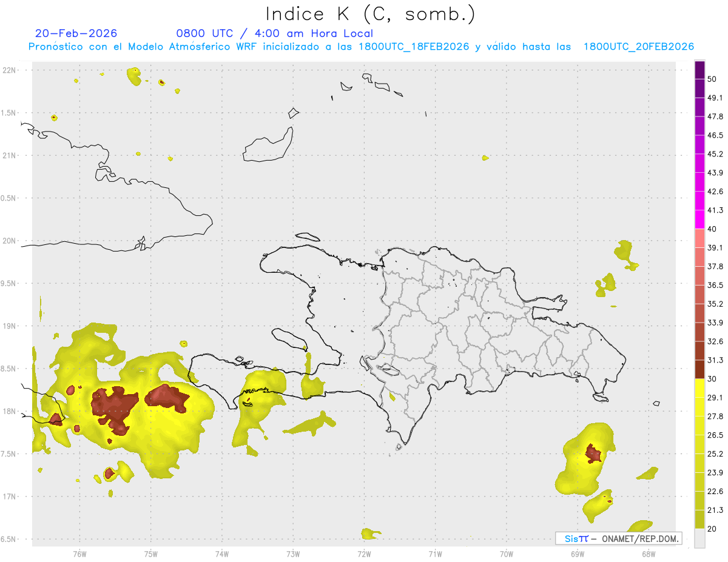Select the '39.1' legend value
The width and height of the screenshot is (728, 562).
[x=715, y=247]
